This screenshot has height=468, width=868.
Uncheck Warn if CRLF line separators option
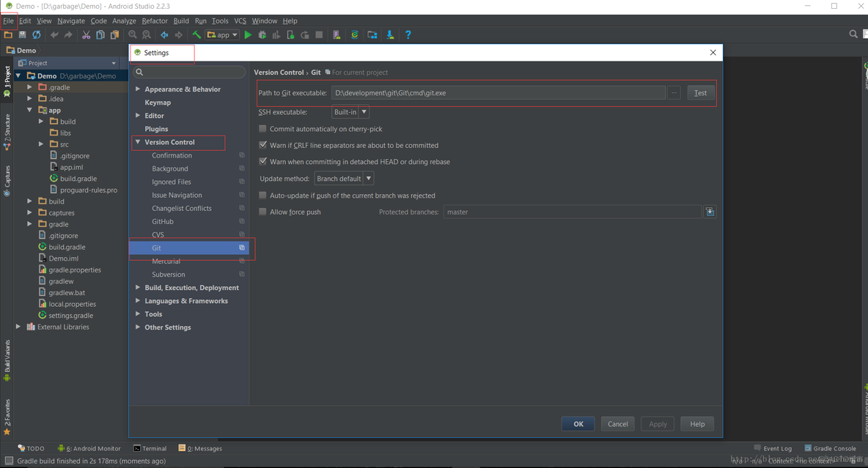pyautogui.click(x=263, y=145)
